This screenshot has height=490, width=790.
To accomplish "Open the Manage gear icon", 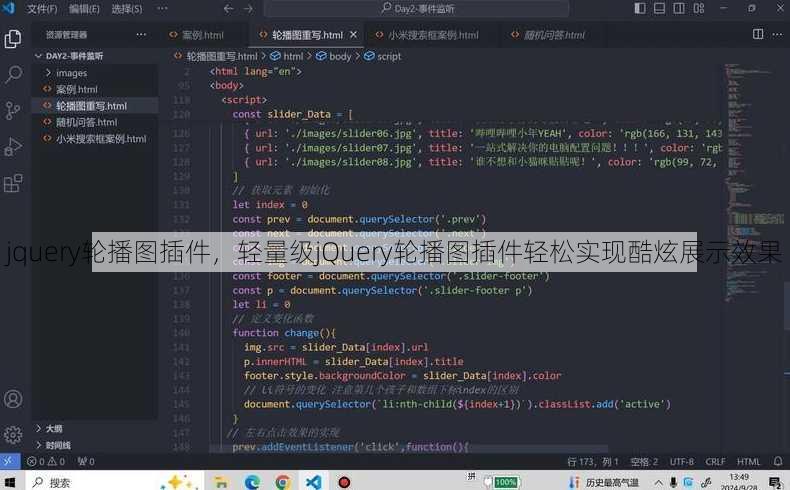I will point(13,435).
